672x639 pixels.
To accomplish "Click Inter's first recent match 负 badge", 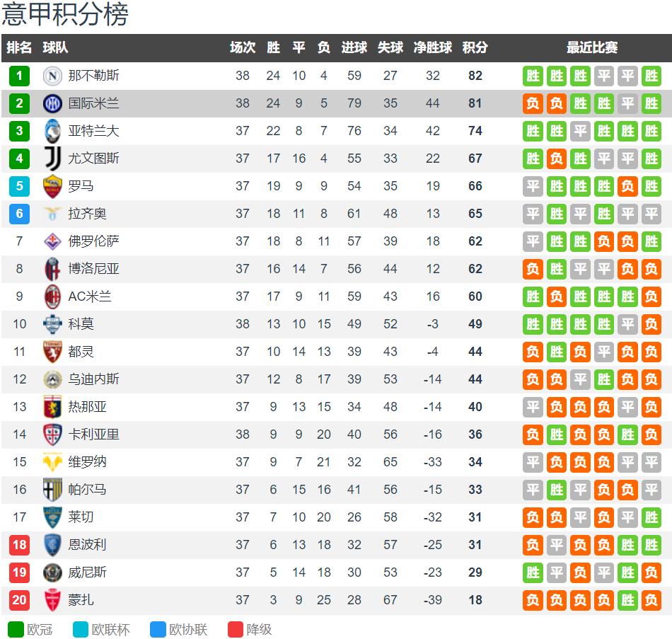I will [x=533, y=103].
